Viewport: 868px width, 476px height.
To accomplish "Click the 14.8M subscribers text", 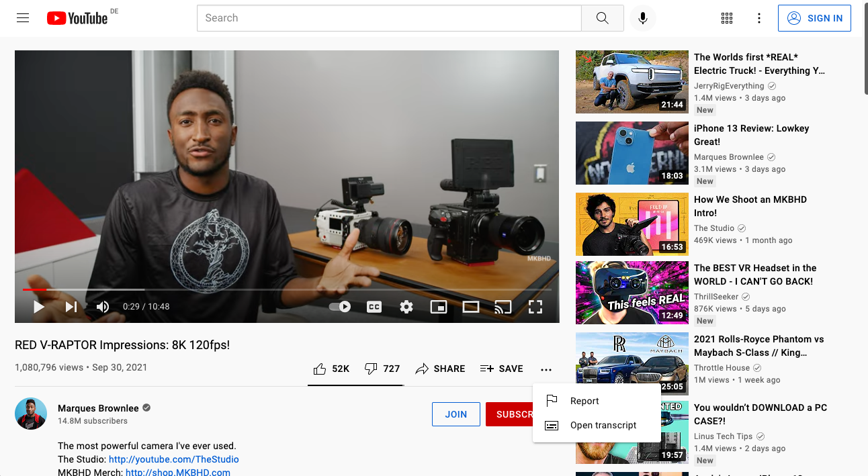I will pos(93,421).
